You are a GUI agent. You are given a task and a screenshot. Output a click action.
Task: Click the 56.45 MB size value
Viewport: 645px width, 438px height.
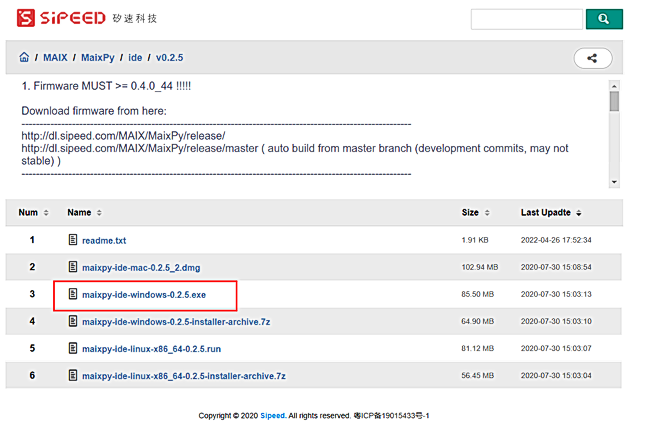coord(478,376)
